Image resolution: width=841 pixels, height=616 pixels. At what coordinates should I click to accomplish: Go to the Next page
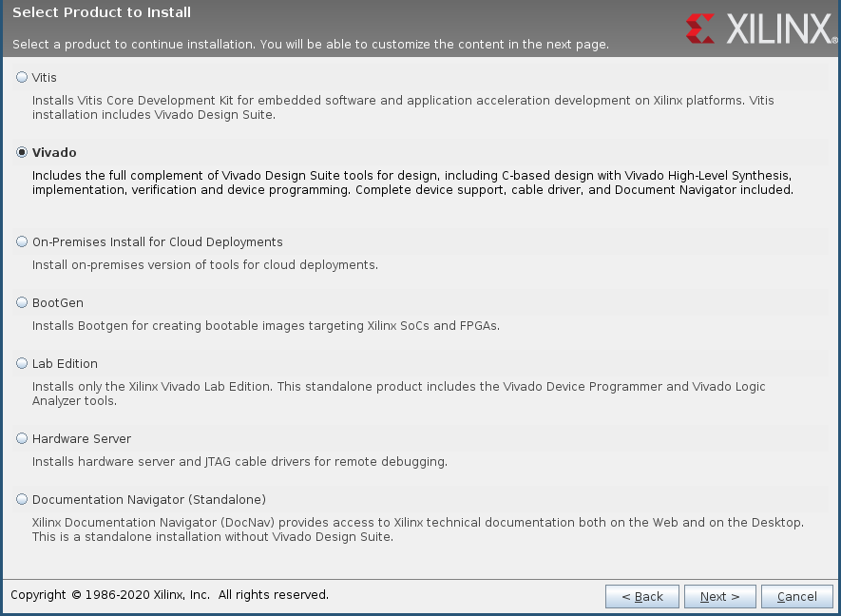tap(719, 597)
